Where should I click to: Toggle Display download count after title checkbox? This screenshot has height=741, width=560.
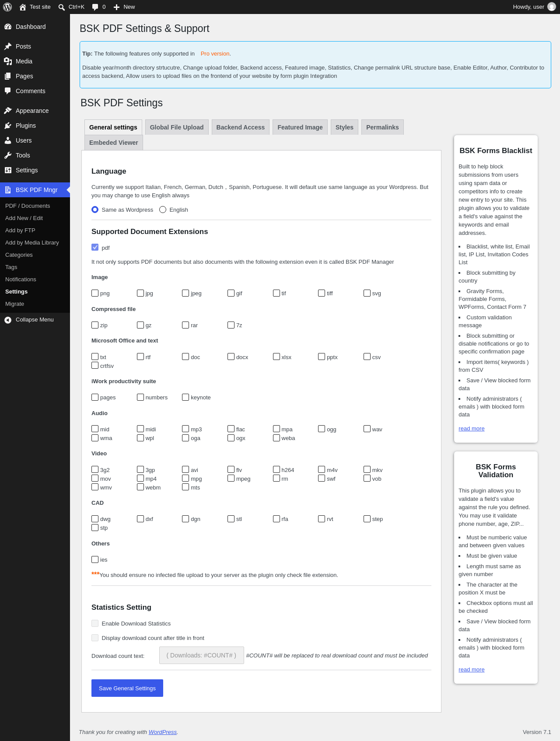coord(95,638)
